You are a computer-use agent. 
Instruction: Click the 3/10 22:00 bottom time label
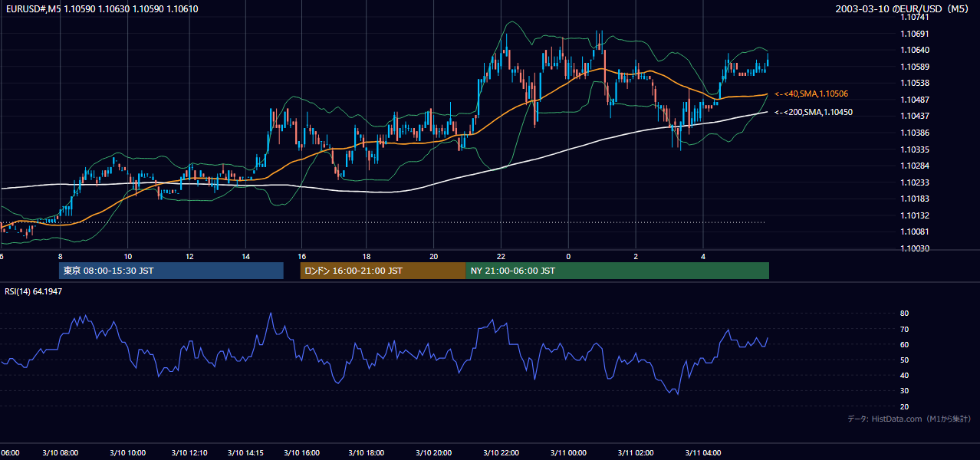pos(502,452)
